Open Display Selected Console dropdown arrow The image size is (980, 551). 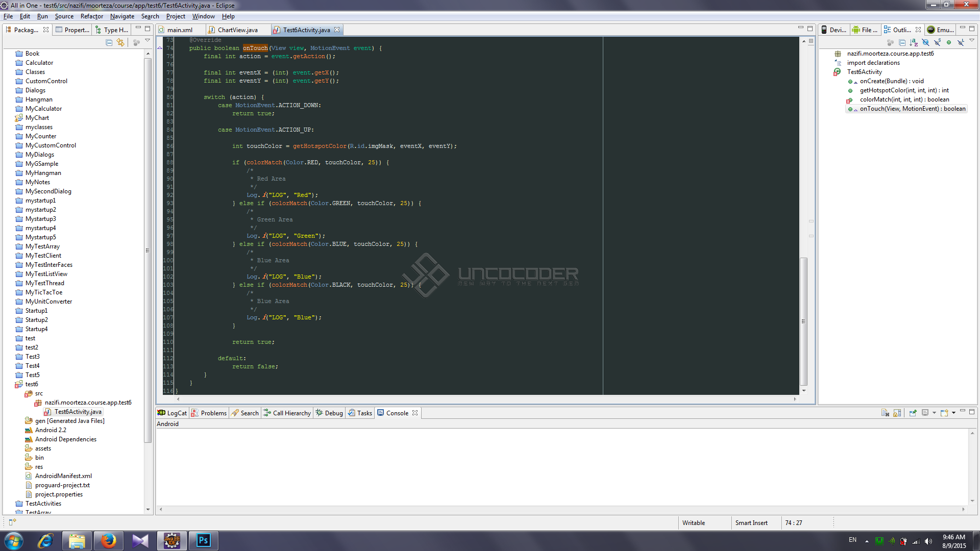coord(934,413)
